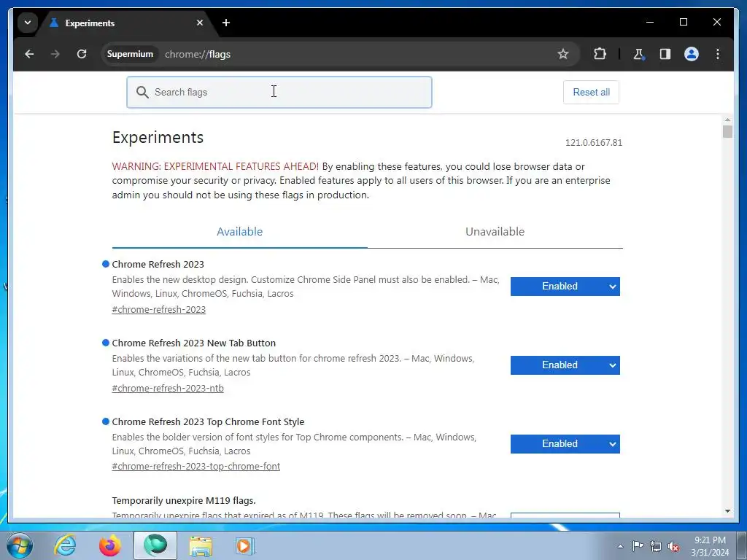The height and width of the screenshot is (560, 747).
Task: Click the Chrome Refresh 2023 flag title
Action: pyautogui.click(x=158, y=264)
